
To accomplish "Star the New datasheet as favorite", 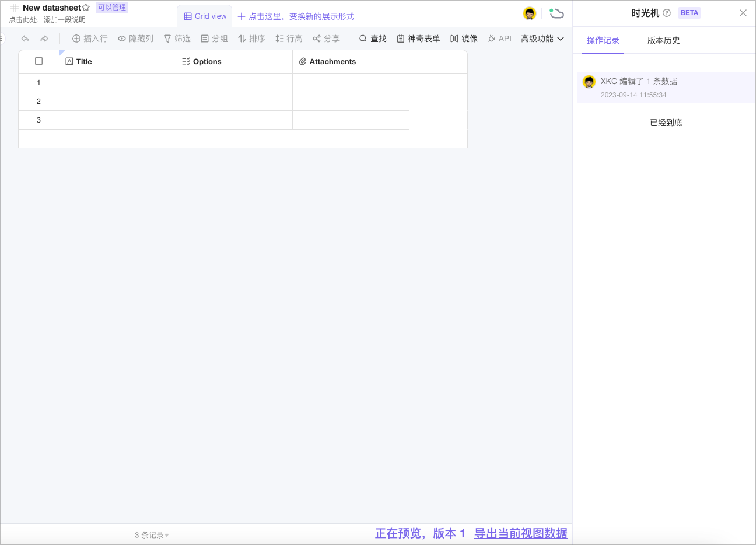I will coord(86,8).
